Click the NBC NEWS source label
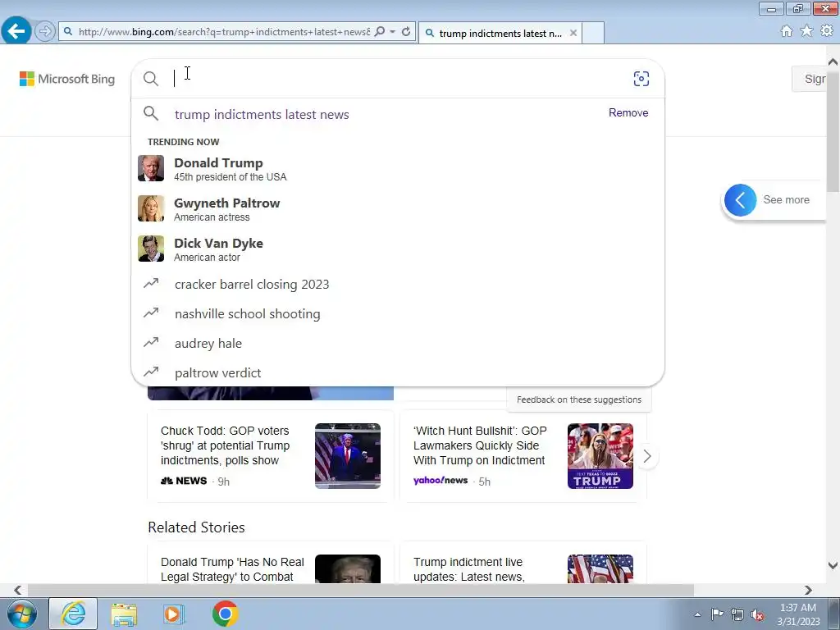 coord(184,481)
